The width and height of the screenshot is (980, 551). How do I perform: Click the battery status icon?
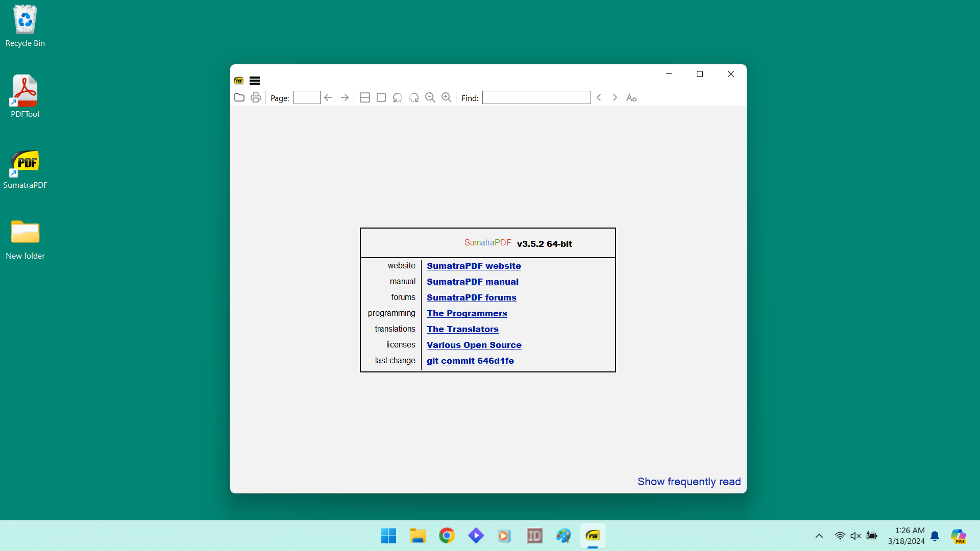pos(872,536)
